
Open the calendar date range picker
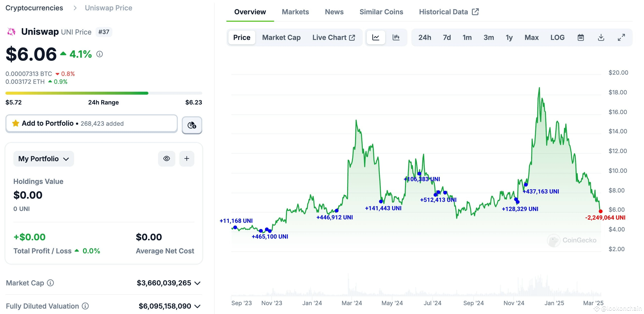click(581, 37)
